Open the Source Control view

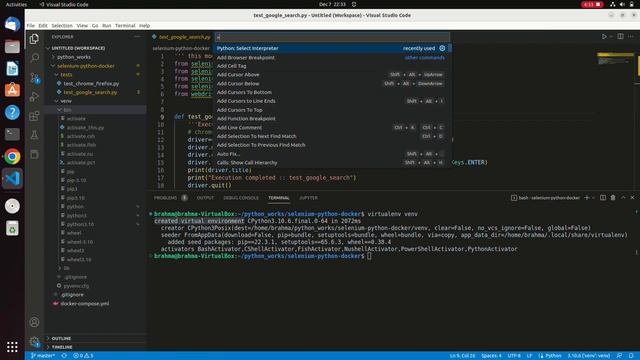(35, 77)
